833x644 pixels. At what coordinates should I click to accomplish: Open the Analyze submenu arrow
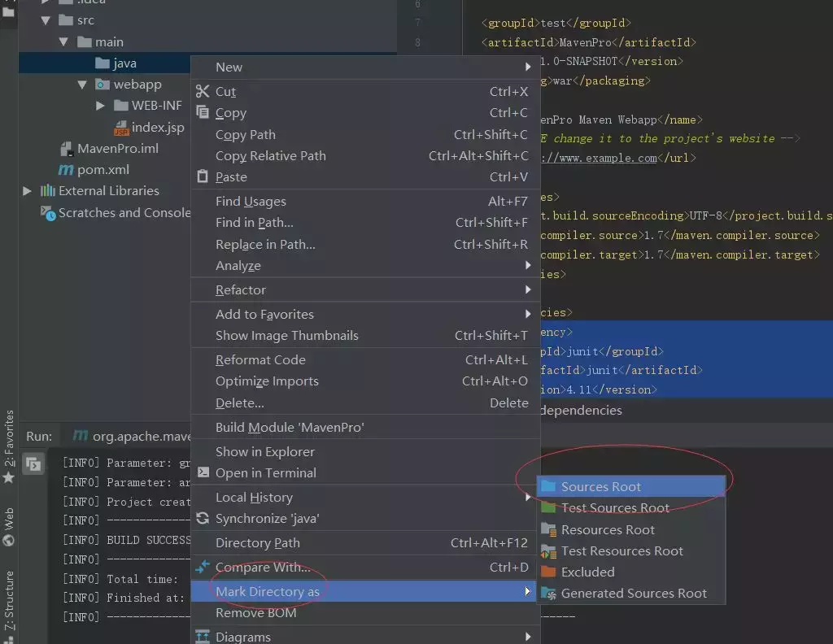pos(527,265)
